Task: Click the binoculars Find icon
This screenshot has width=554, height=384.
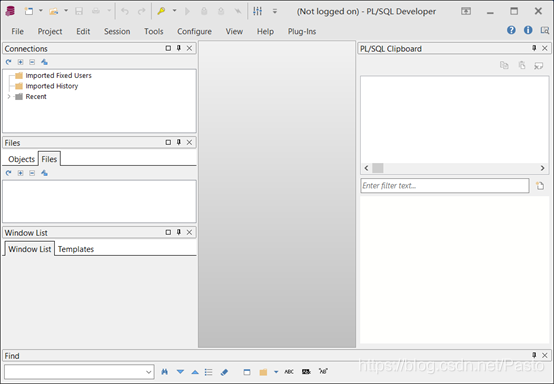Action: click(x=164, y=372)
